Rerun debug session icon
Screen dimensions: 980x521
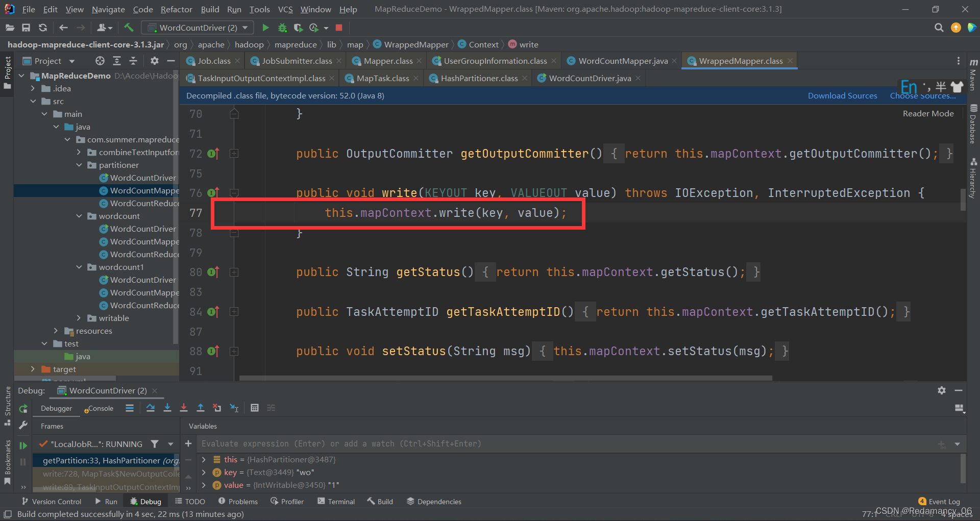[x=23, y=409]
